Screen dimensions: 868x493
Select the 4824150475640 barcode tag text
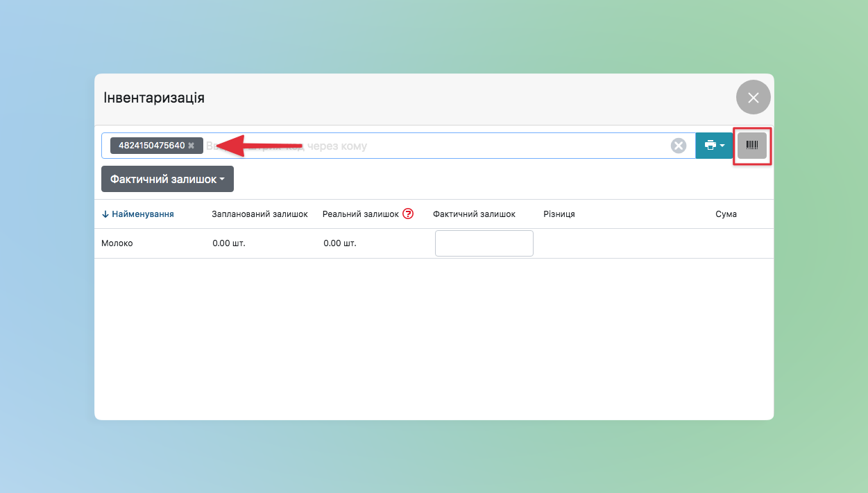click(x=151, y=146)
